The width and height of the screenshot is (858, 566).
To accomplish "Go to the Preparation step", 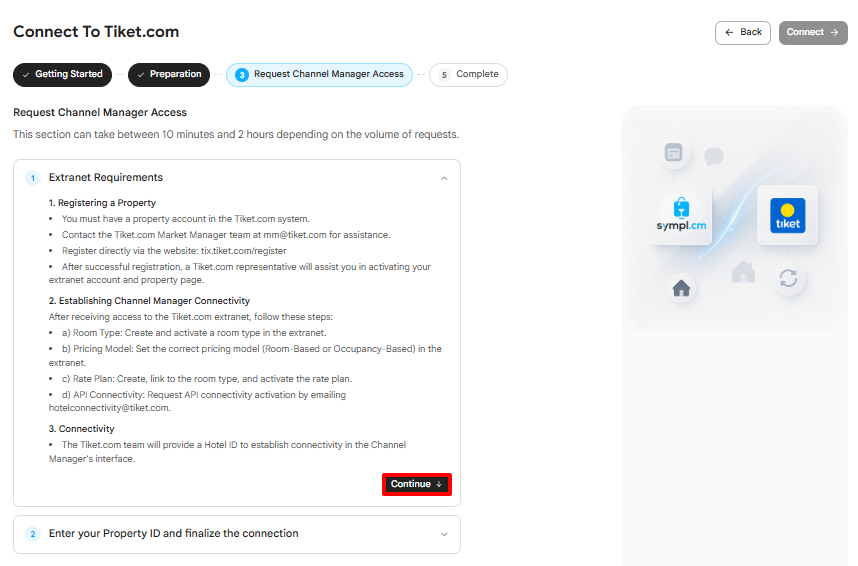I will pyautogui.click(x=169, y=74).
